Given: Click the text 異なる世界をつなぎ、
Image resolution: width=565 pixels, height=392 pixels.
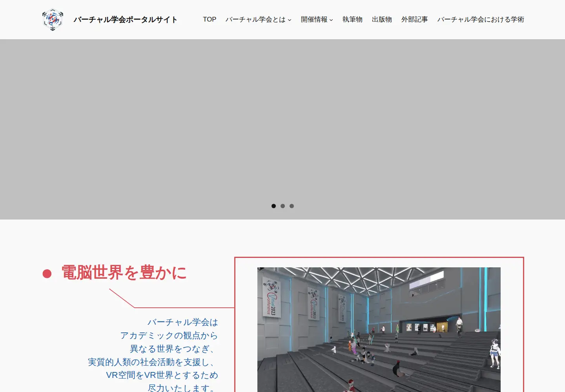Looking at the screenshot, I should click(x=174, y=349).
